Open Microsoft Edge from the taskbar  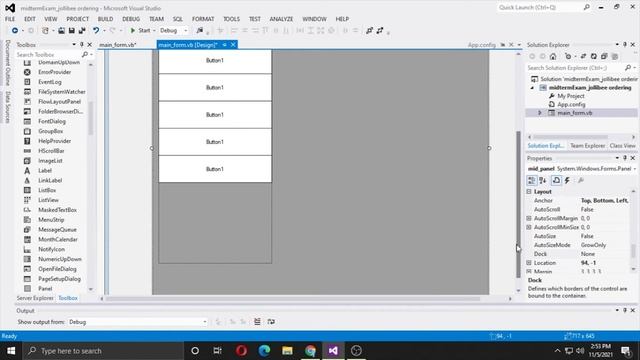264,351
